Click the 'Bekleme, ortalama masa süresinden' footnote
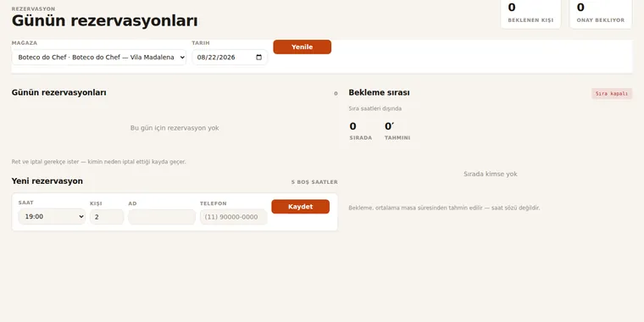This screenshot has height=322, width=644. [x=444, y=208]
